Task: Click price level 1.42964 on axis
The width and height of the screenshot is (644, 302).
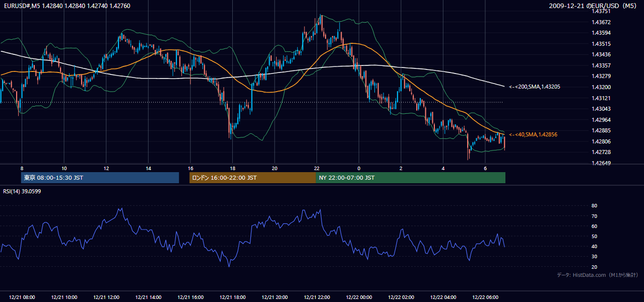Action: coord(601,120)
